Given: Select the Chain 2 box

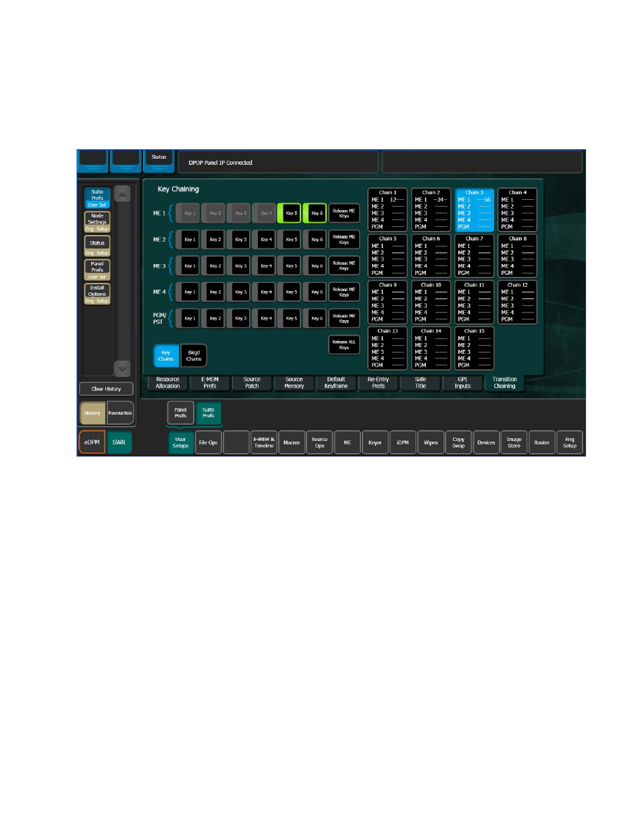Looking at the screenshot, I should pyautogui.click(x=431, y=210).
